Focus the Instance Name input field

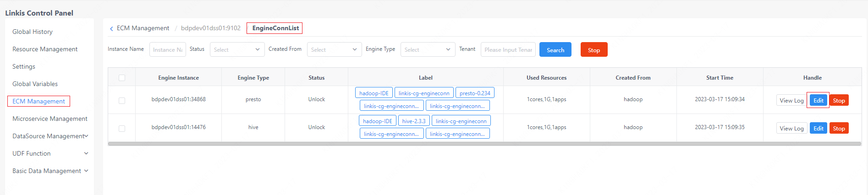[x=167, y=49]
